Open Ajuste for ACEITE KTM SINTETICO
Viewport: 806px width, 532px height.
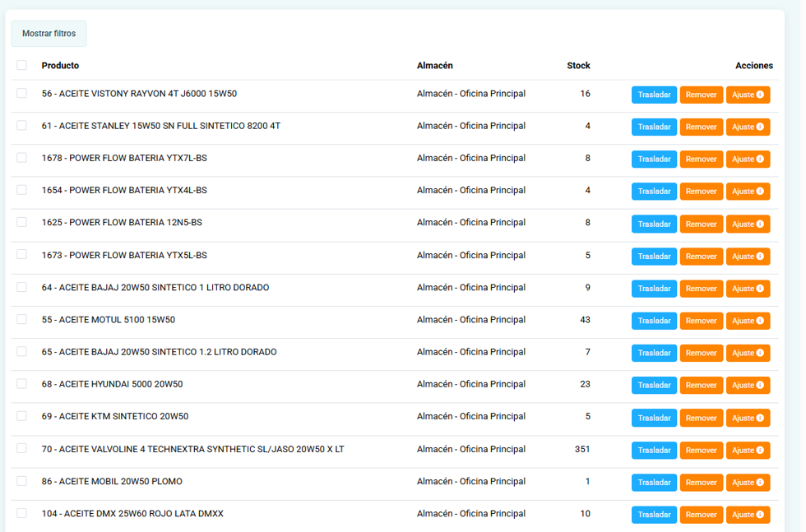point(748,418)
